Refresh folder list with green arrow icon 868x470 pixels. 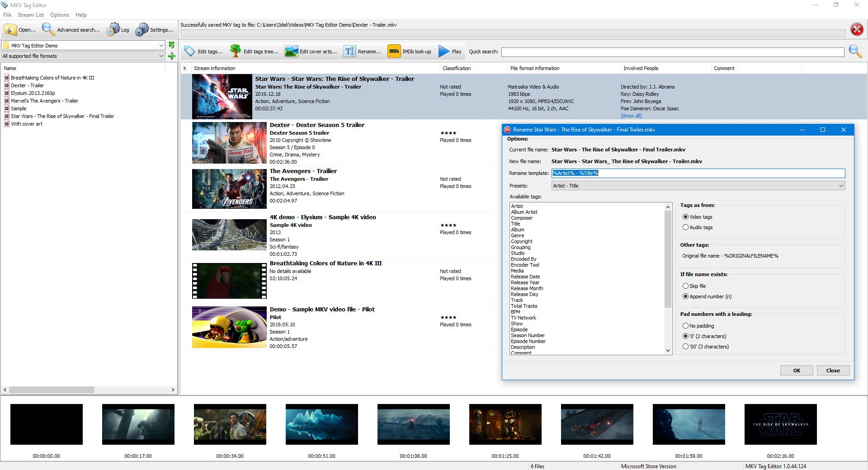[172, 45]
